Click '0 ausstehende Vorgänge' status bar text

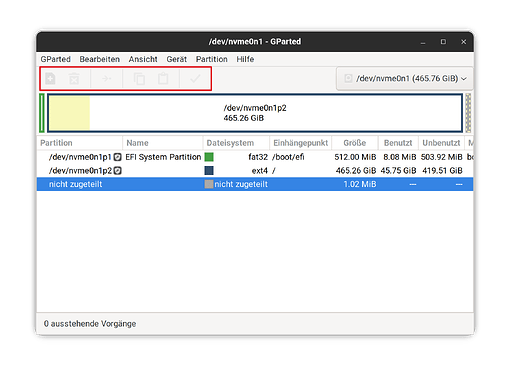pos(90,324)
